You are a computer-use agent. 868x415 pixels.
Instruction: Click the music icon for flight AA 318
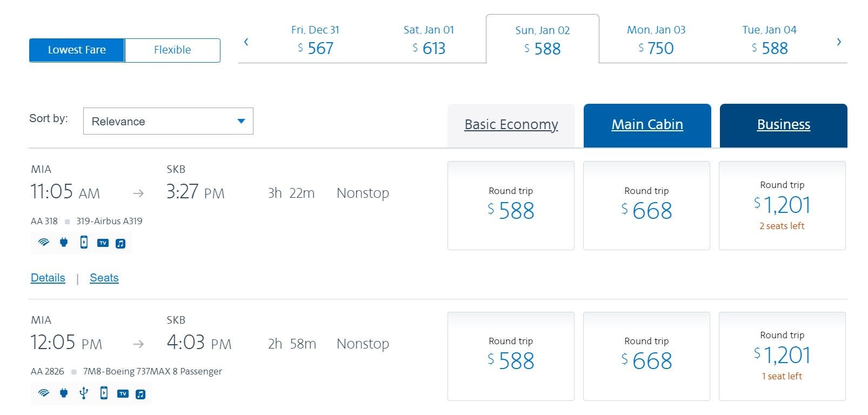(121, 243)
